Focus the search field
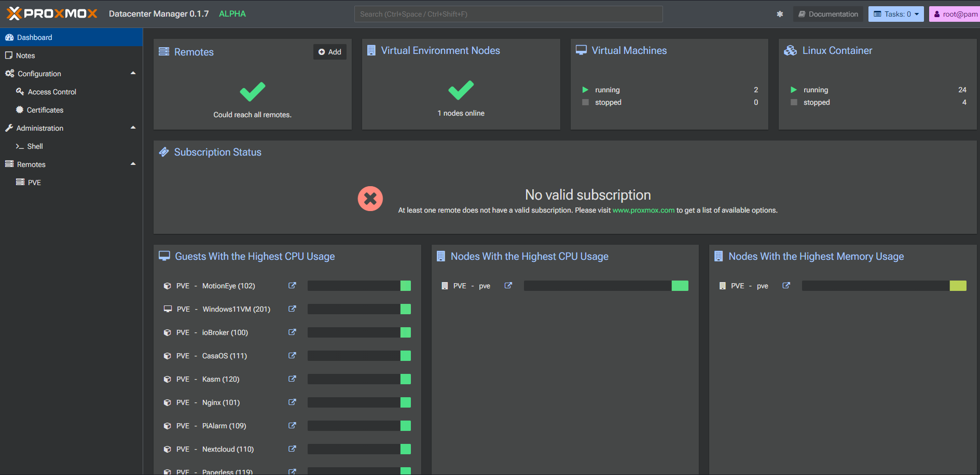This screenshot has height=475, width=980. click(508, 14)
